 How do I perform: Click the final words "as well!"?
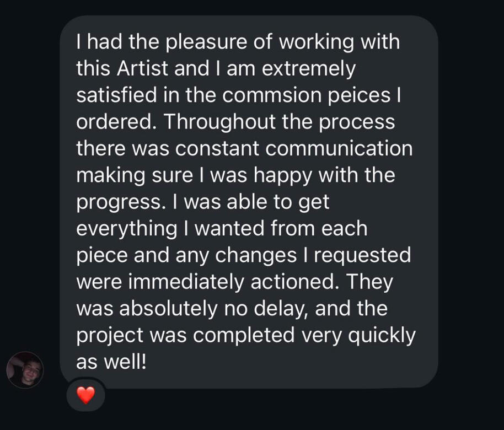pos(111,361)
